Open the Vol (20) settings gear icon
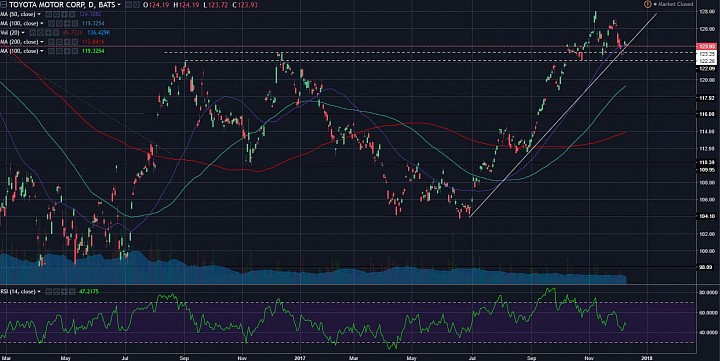This screenshot has height=361, width=720. (x=40, y=33)
